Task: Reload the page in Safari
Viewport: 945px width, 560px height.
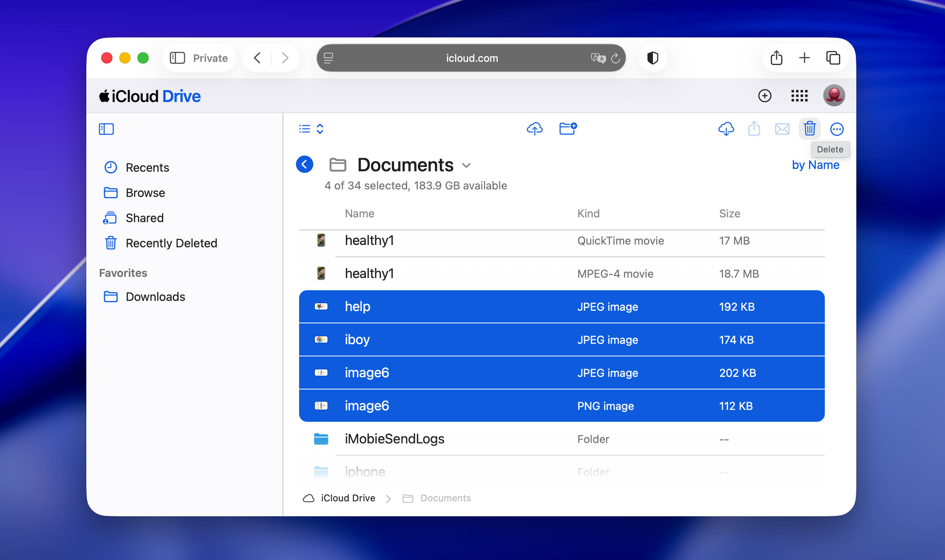Action: (616, 58)
